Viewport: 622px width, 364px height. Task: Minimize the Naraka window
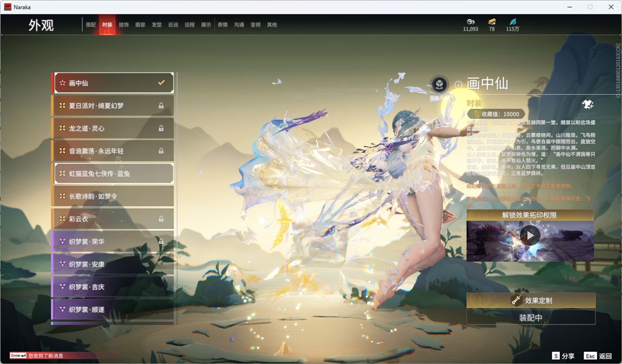[570, 7]
